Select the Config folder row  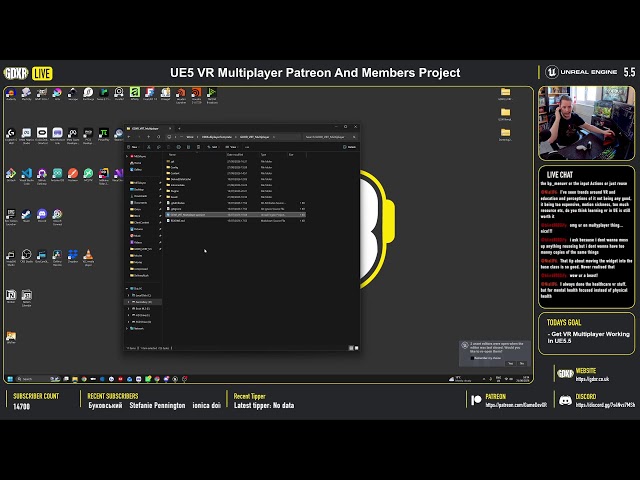[x=236, y=167]
